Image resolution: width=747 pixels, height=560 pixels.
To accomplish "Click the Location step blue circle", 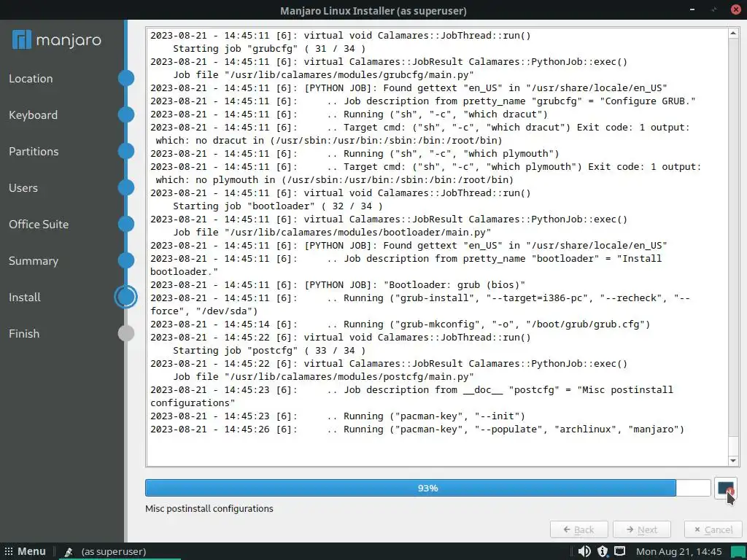I will point(125,78).
